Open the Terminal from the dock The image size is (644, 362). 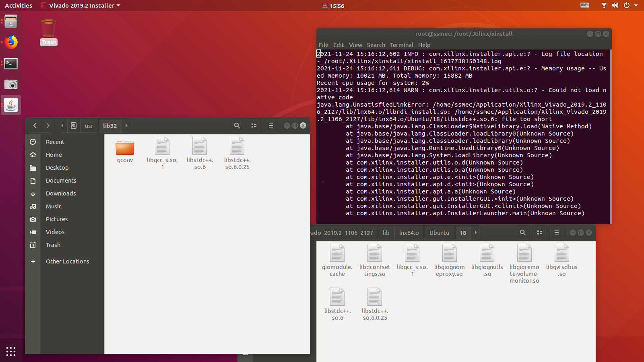pyautogui.click(x=11, y=64)
